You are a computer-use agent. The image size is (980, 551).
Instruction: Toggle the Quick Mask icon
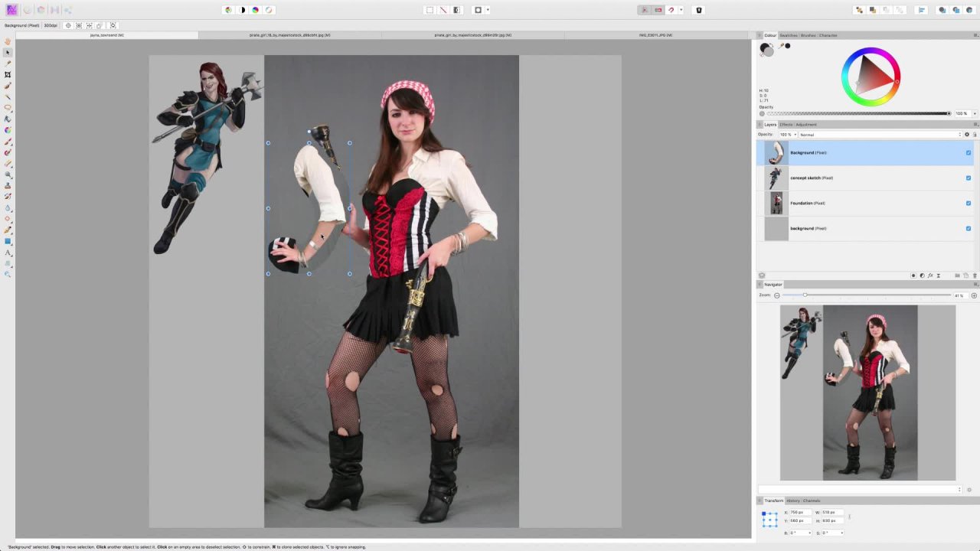coord(478,10)
